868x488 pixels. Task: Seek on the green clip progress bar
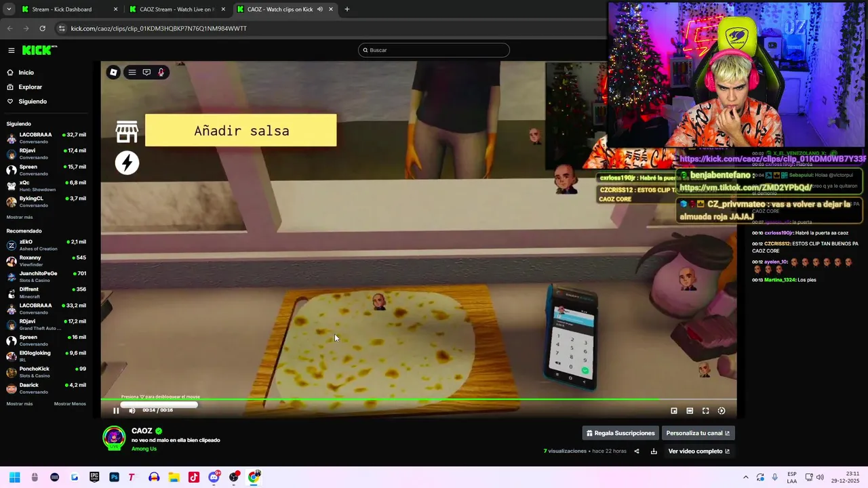tap(418, 399)
